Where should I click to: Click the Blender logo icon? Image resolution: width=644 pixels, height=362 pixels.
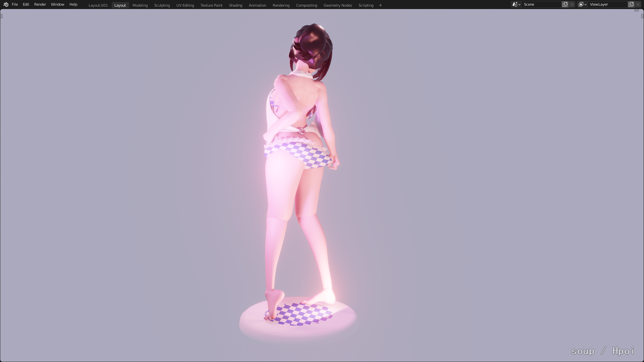pos(6,4)
